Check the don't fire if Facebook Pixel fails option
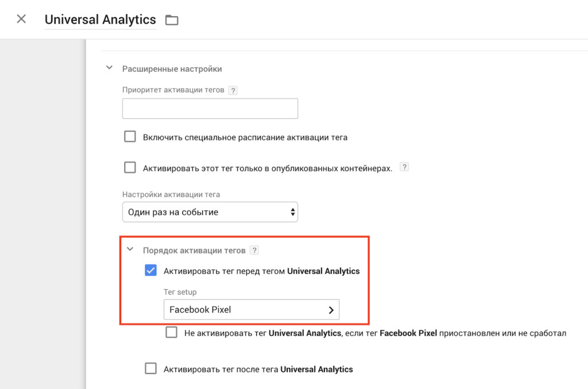Viewport: 588px width, 389px height. coord(171,332)
